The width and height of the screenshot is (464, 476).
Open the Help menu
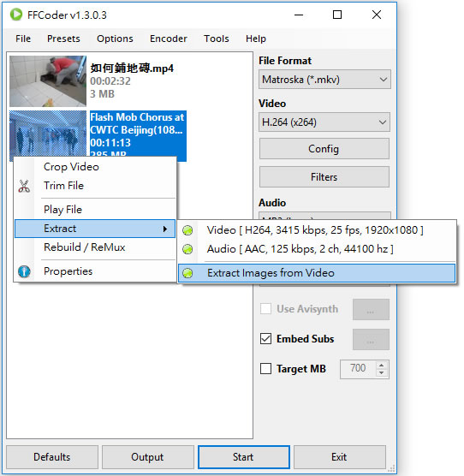coord(255,39)
